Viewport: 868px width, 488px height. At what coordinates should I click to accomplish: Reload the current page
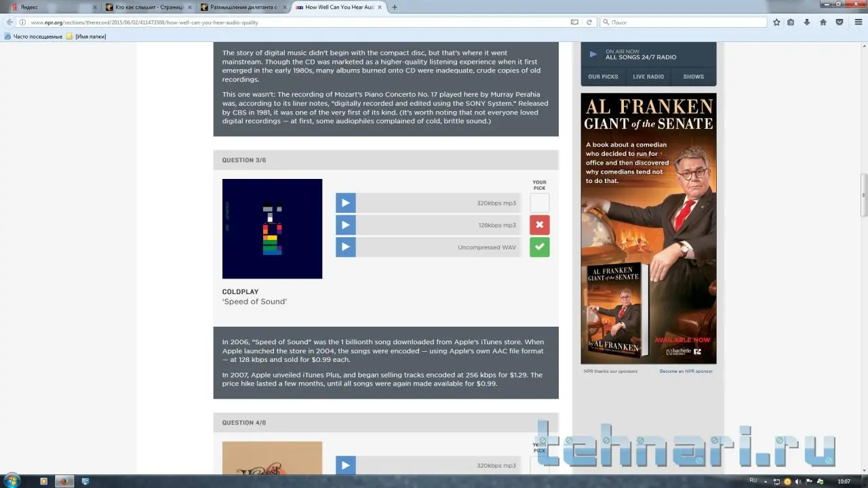589,22
